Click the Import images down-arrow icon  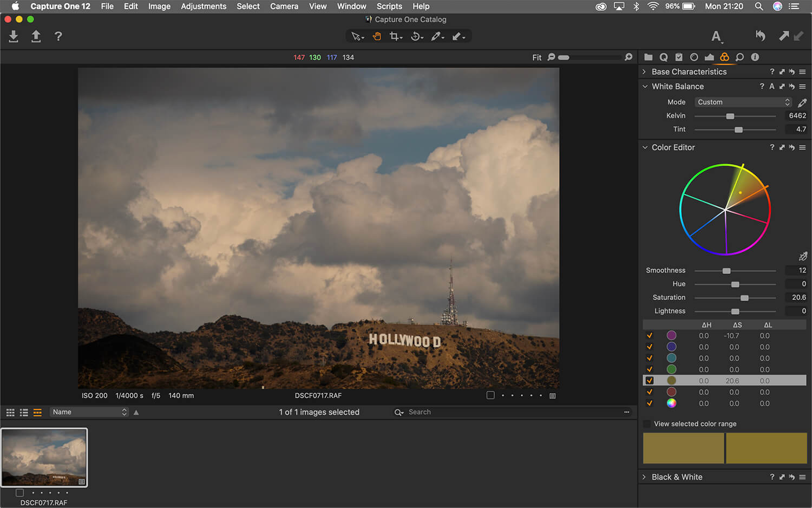pyautogui.click(x=14, y=36)
